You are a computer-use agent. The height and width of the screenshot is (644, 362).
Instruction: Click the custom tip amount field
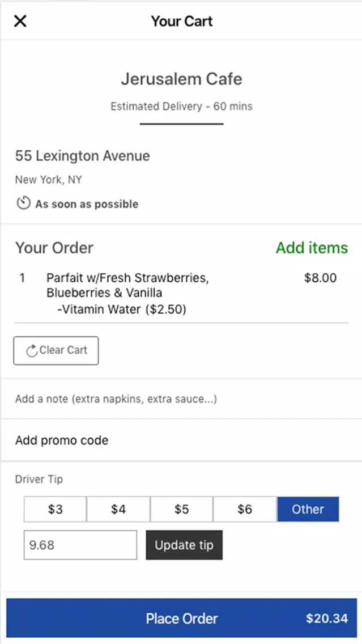80,545
